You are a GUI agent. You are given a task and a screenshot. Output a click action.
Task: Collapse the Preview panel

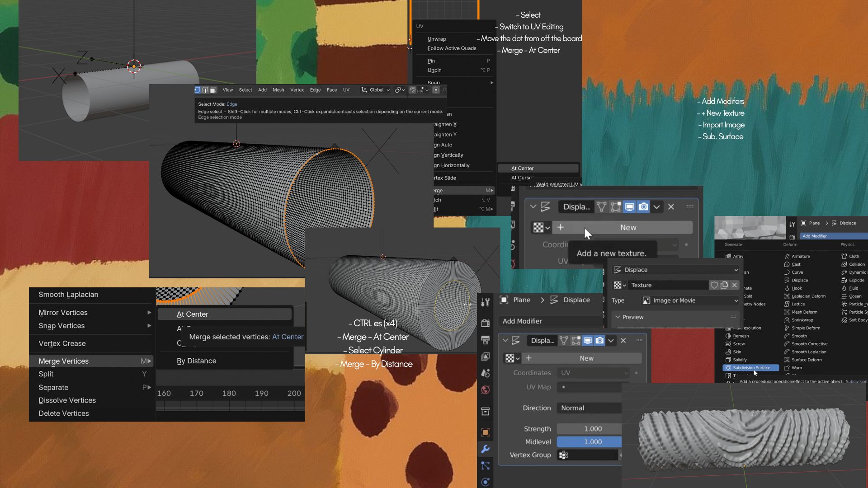coord(618,317)
